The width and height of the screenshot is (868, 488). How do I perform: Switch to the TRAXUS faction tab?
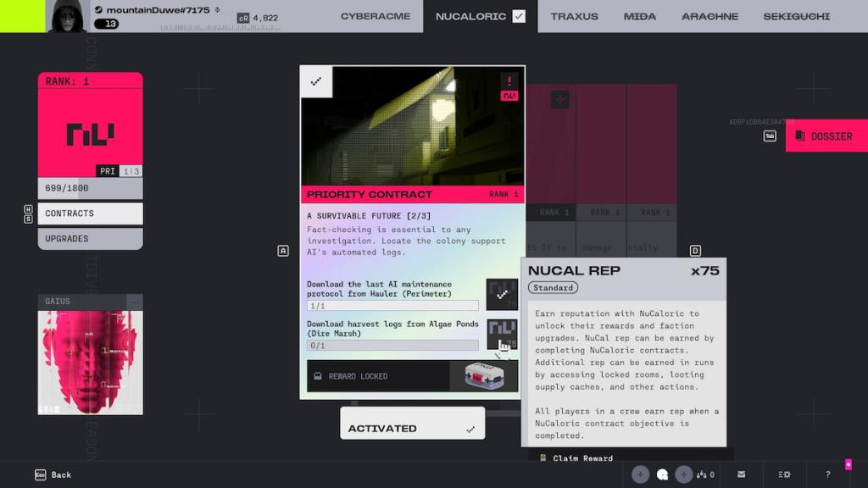[574, 16]
